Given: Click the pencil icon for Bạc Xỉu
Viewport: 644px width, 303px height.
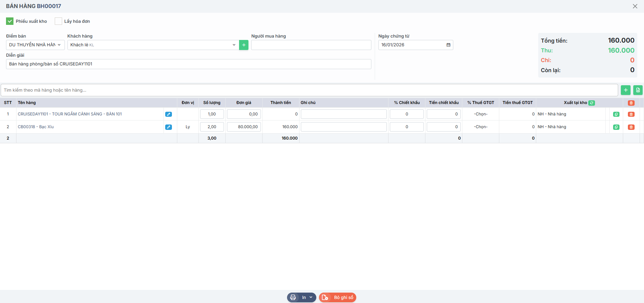Looking at the screenshot, I should (x=169, y=127).
